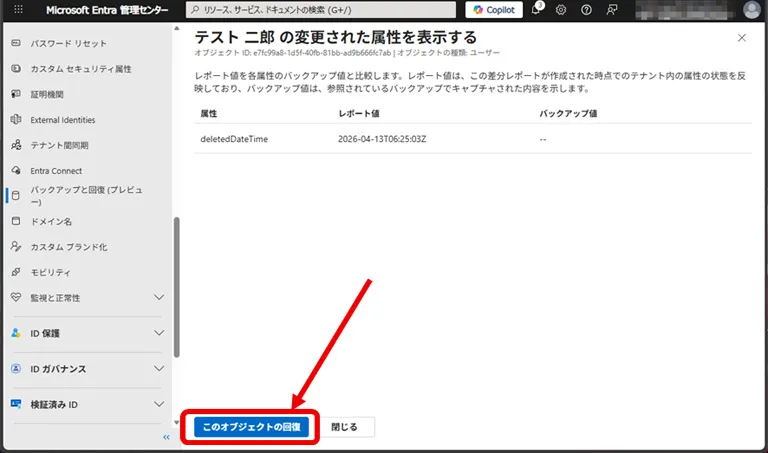Open settings gear icon
This screenshot has width=768, height=453.
click(561, 10)
